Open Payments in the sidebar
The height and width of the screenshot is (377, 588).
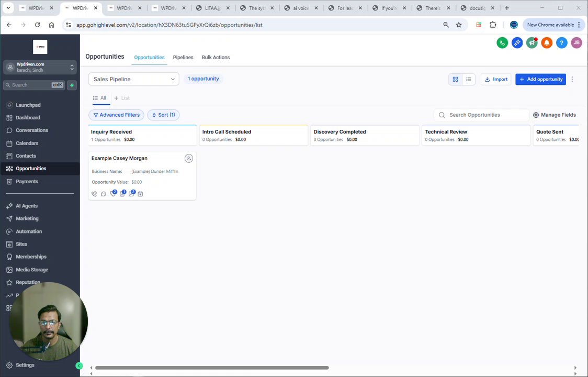pyautogui.click(x=40, y=181)
